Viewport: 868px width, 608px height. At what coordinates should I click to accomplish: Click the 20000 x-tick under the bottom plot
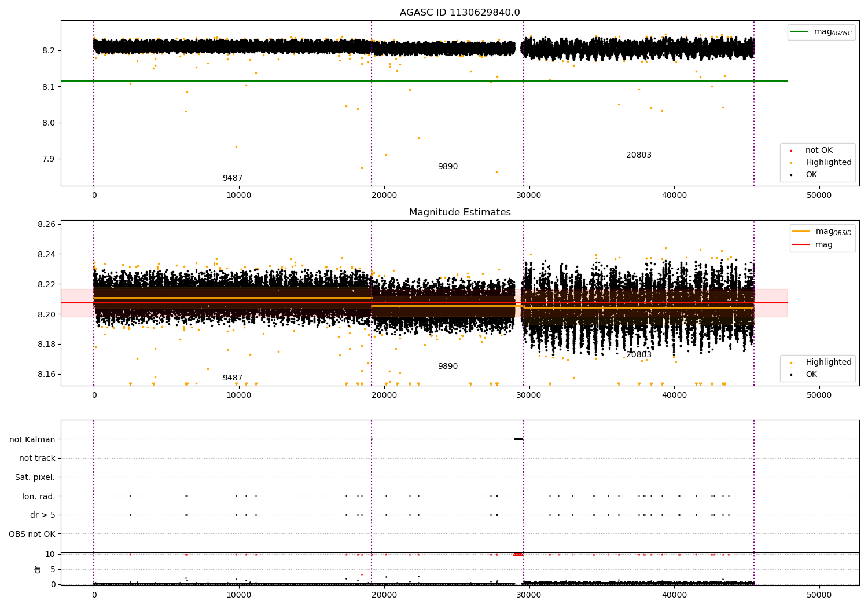pos(384,595)
